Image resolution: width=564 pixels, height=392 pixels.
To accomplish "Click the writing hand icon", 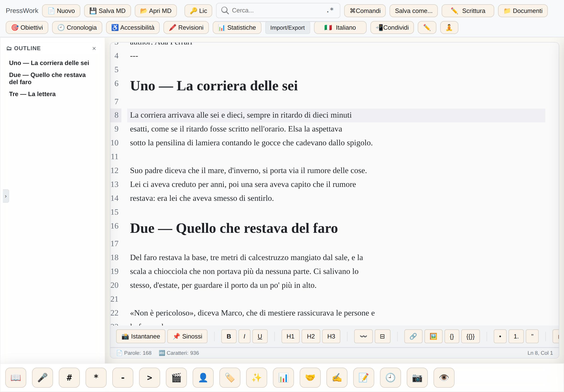I will (337, 377).
